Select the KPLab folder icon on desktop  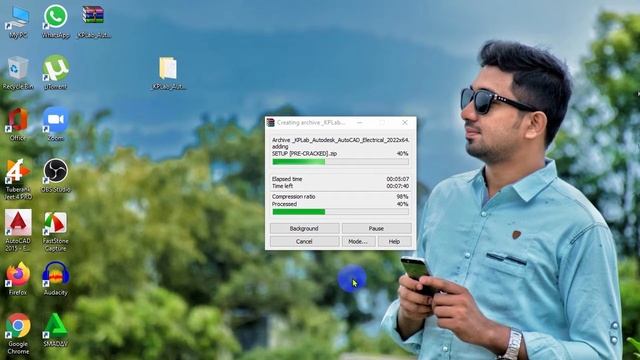pyautogui.click(x=168, y=73)
